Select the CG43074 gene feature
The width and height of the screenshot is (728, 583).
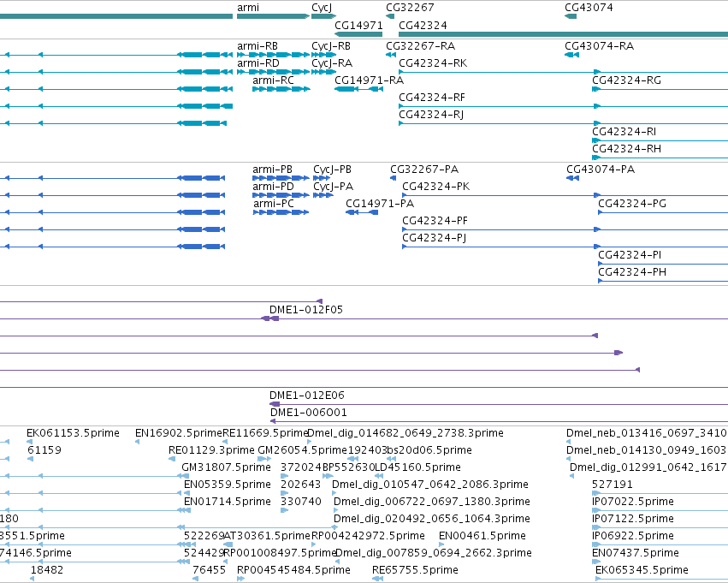[x=571, y=16]
